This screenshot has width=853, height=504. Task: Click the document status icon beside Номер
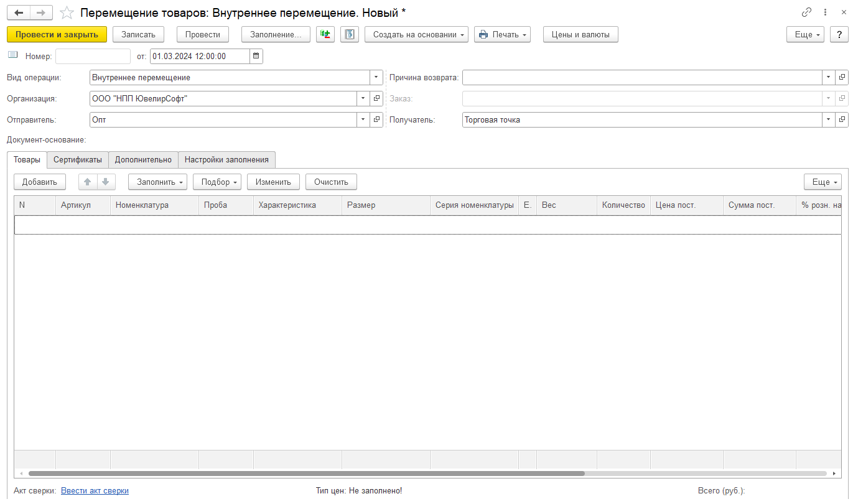13,55
